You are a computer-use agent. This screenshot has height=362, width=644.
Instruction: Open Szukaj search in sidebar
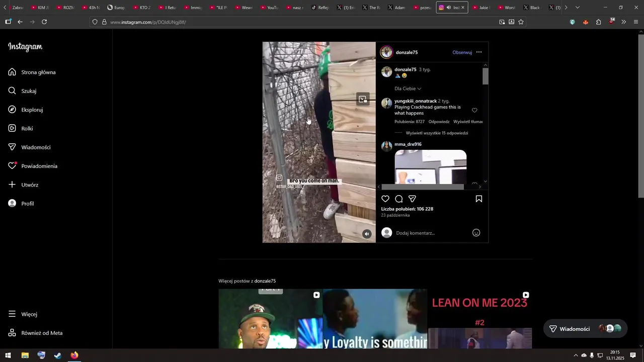coord(22,91)
